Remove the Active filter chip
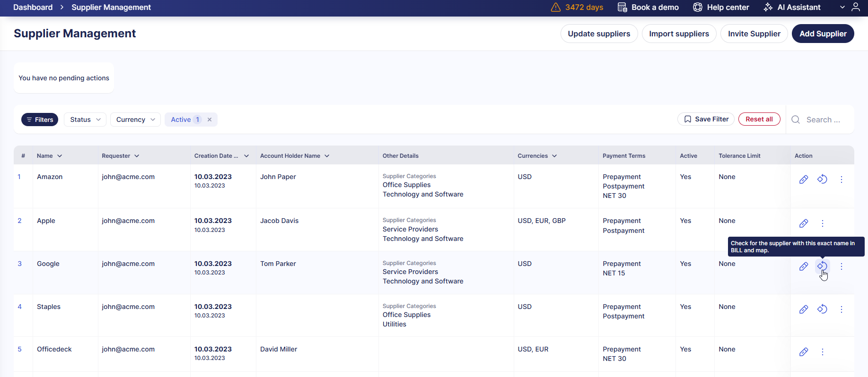The image size is (868, 377). (210, 120)
